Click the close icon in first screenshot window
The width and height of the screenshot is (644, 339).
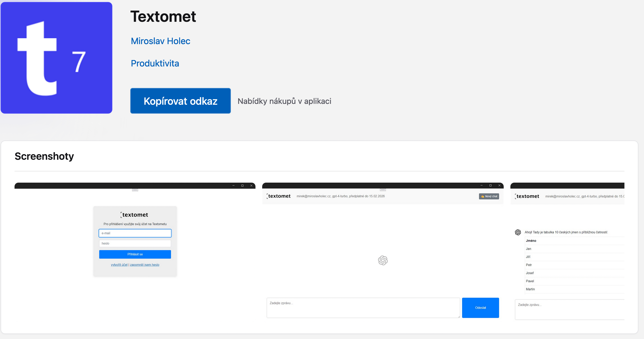pyautogui.click(x=251, y=185)
